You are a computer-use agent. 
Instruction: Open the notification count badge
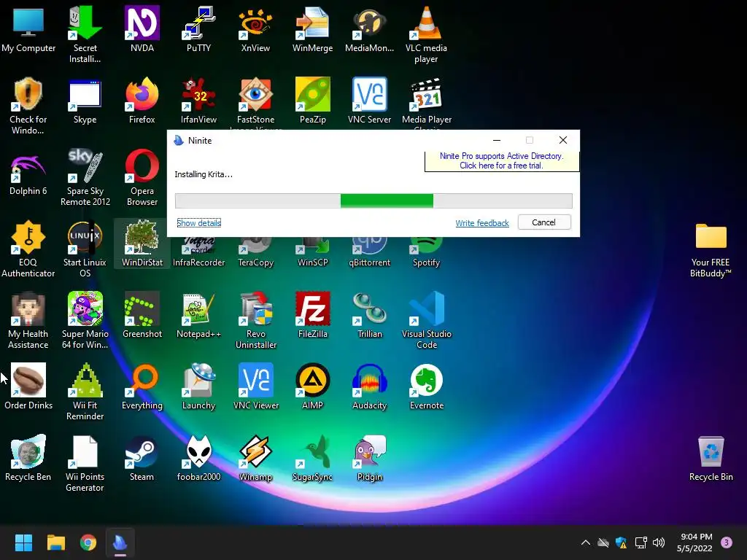tap(727, 542)
